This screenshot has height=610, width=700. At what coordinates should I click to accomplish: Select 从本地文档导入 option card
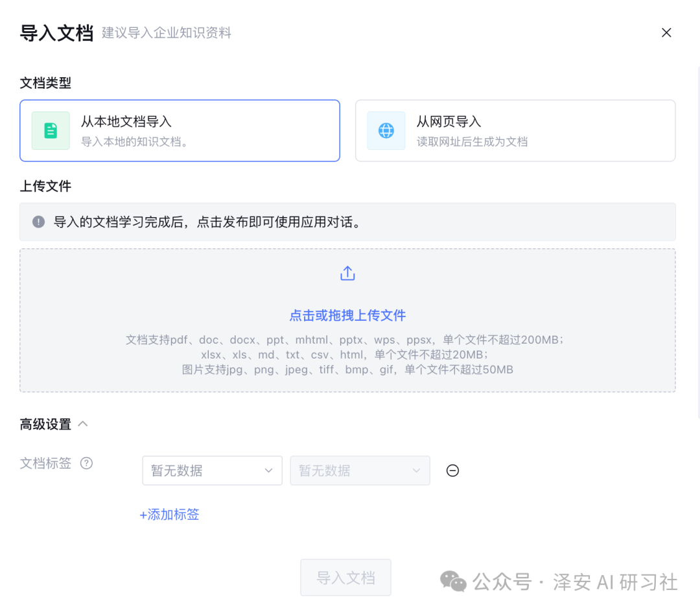(x=180, y=130)
